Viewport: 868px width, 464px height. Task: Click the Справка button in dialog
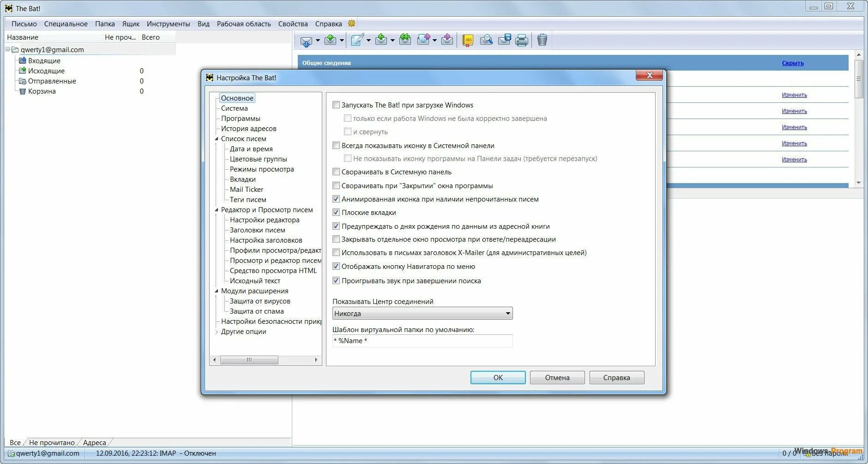click(616, 377)
